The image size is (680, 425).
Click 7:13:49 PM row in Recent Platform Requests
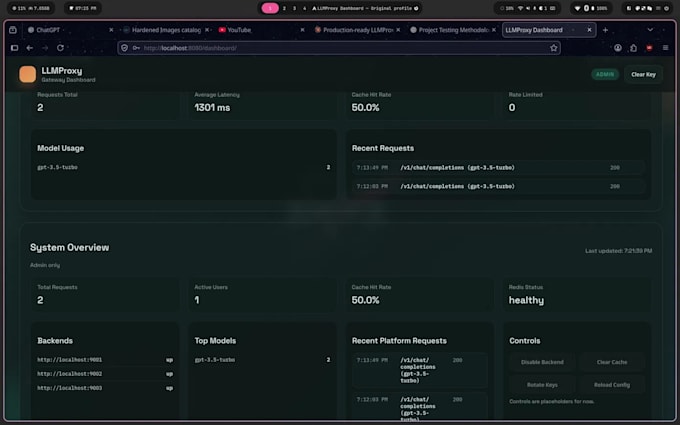420,370
